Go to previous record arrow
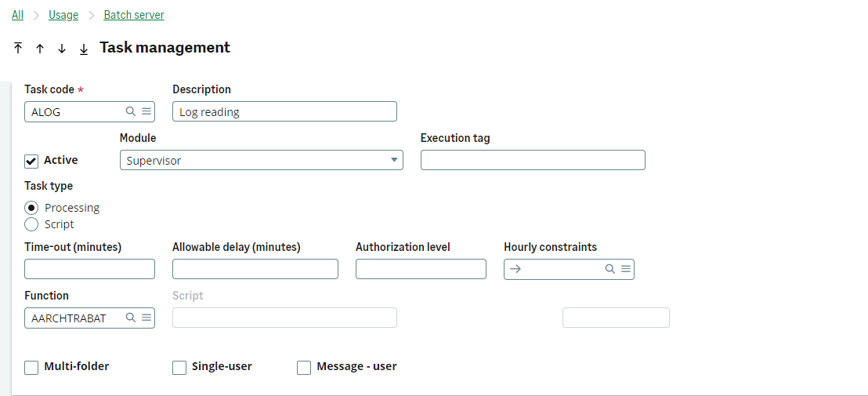 (x=40, y=49)
